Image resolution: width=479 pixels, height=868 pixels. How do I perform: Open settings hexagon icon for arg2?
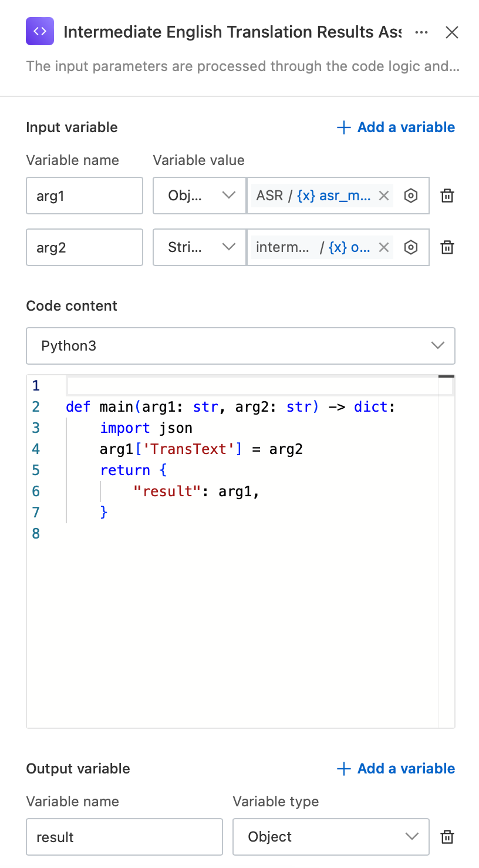411,247
